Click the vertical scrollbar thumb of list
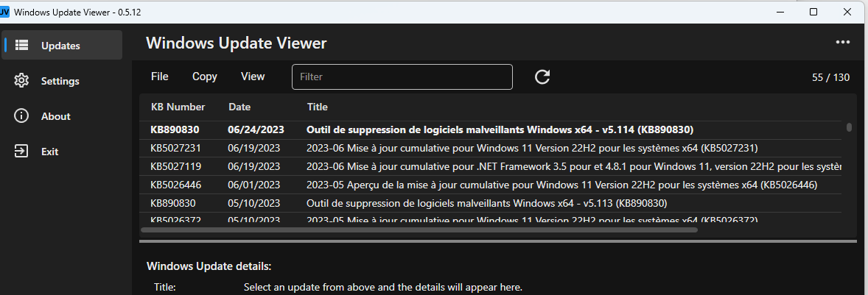The image size is (868, 295). [x=849, y=127]
